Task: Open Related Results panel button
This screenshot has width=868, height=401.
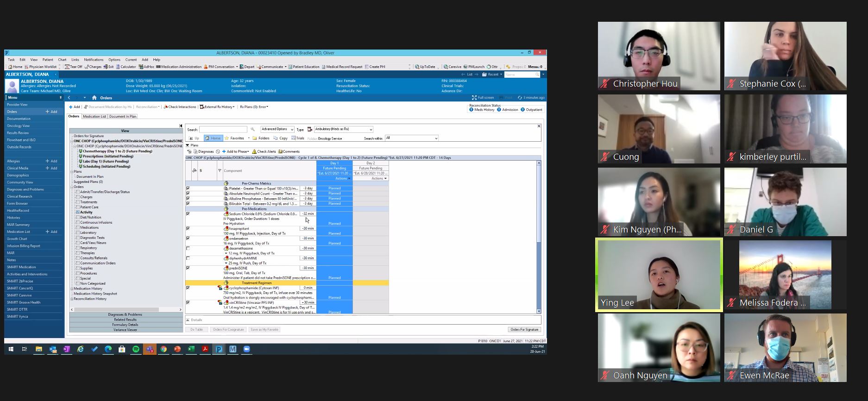Action: pyautogui.click(x=126, y=320)
